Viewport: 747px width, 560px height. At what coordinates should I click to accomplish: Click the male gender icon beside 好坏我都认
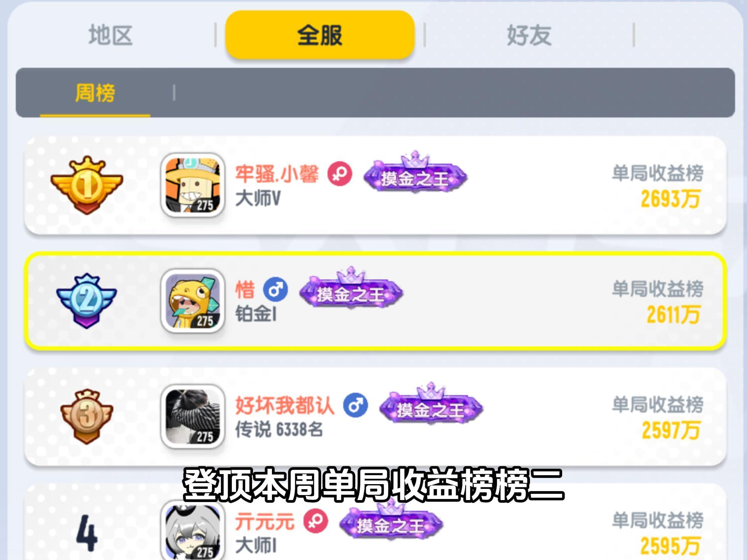[355, 405]
